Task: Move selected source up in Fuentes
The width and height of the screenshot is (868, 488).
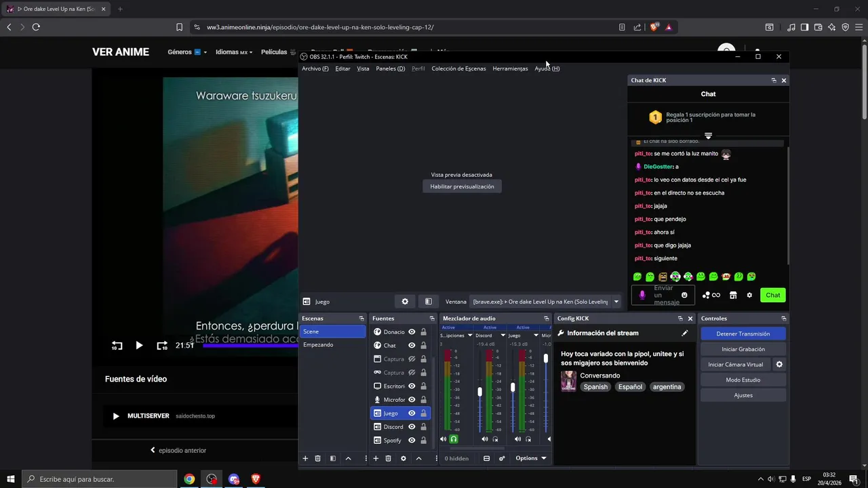Action: point(419,459)
